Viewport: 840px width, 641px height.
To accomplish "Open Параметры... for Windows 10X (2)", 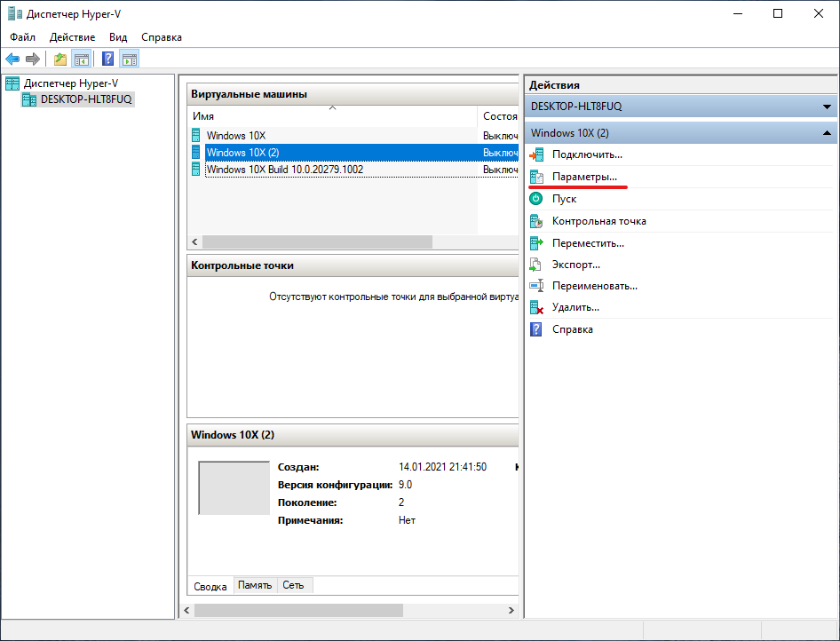I will (x=584, y=177).
